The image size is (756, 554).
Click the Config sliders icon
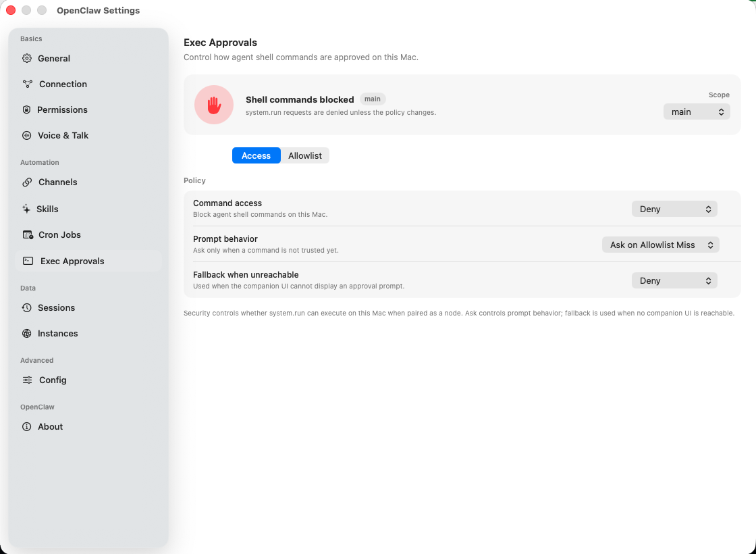coord(28,380)
